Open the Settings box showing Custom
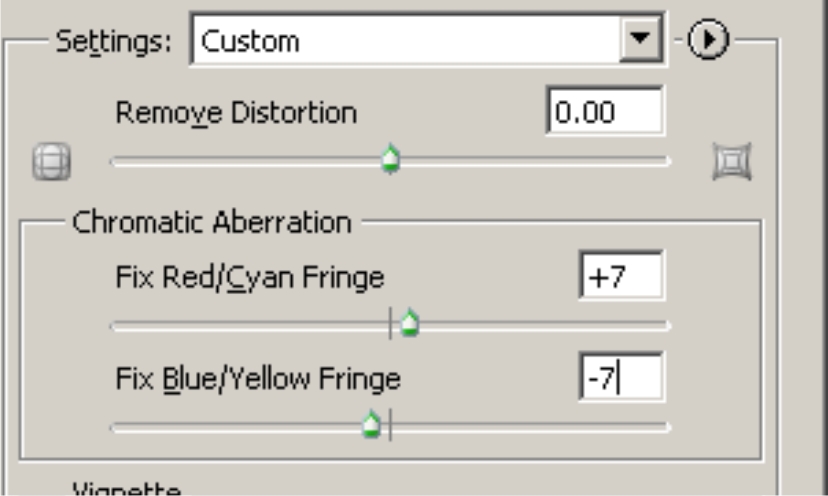This screenshot has height=496, width=828. [x=410, y=41]
